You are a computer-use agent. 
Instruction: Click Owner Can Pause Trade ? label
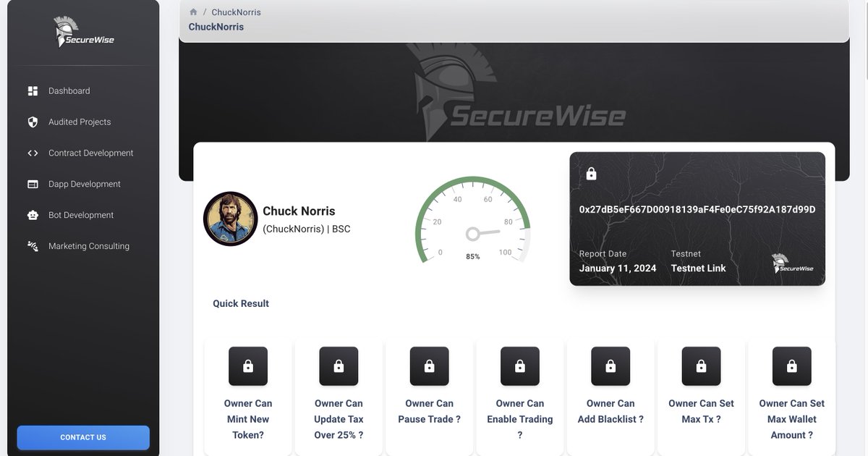tap(429, 411)
